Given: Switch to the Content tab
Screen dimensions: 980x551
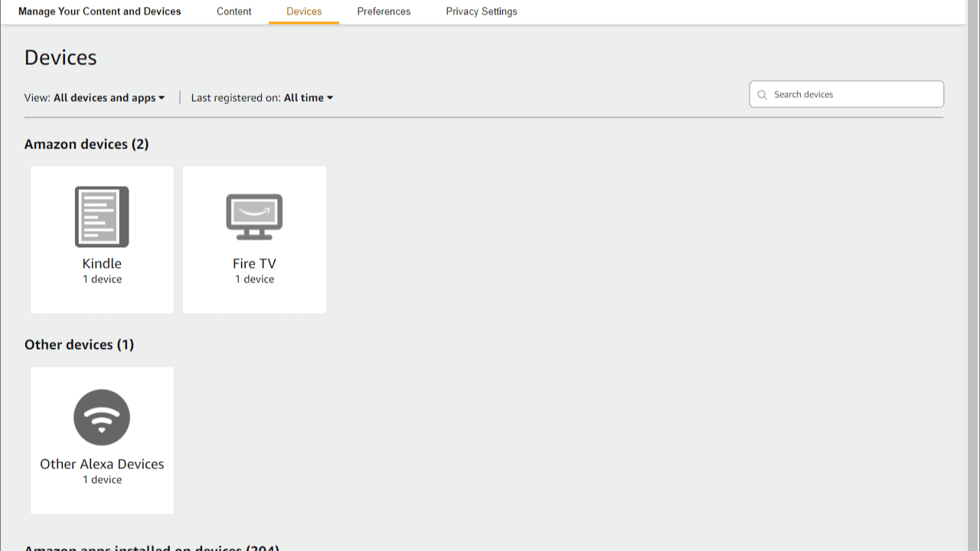Looking at the screenshot, I should [x=234, y=11].
